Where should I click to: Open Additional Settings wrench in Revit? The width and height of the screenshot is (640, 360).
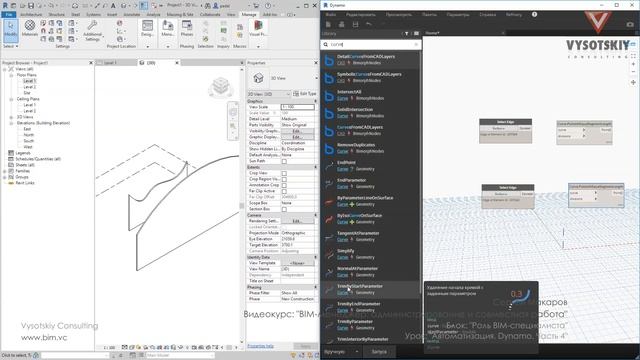pyautogui.click(x=93, y=30)
